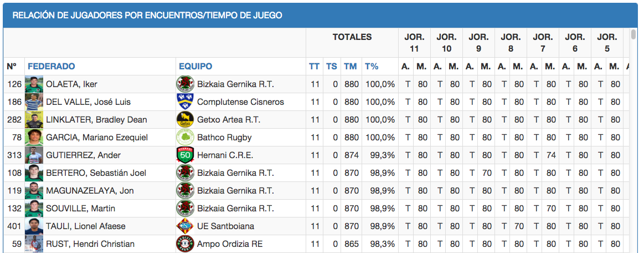Open Bradley Dean Linklater's player photo
644x253 pixels.
coord(34,120)
